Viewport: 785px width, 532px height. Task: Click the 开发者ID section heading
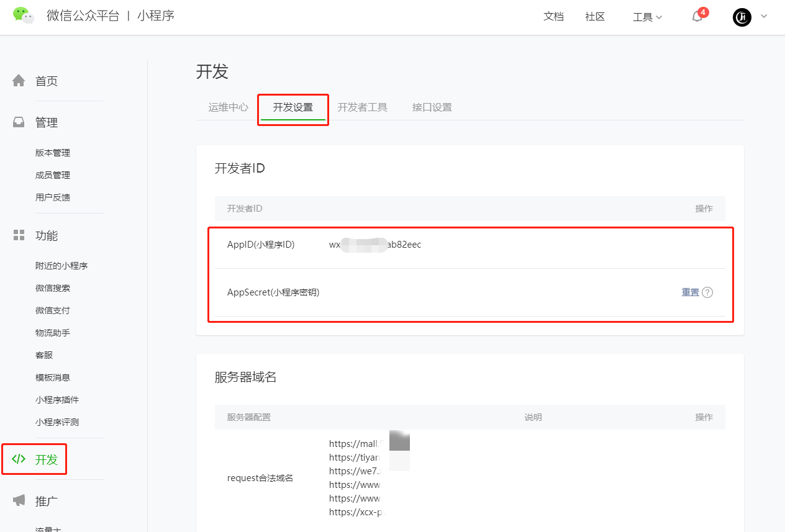point(240,168)
